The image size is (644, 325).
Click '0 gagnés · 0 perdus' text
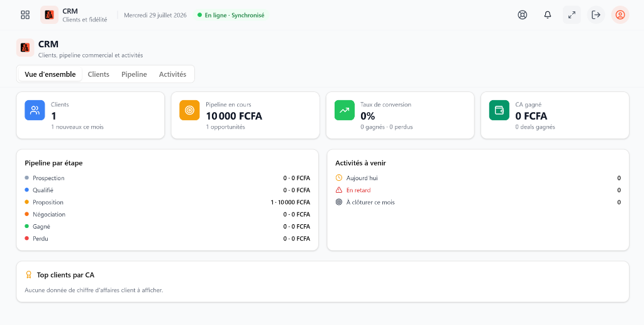(387, 127)
